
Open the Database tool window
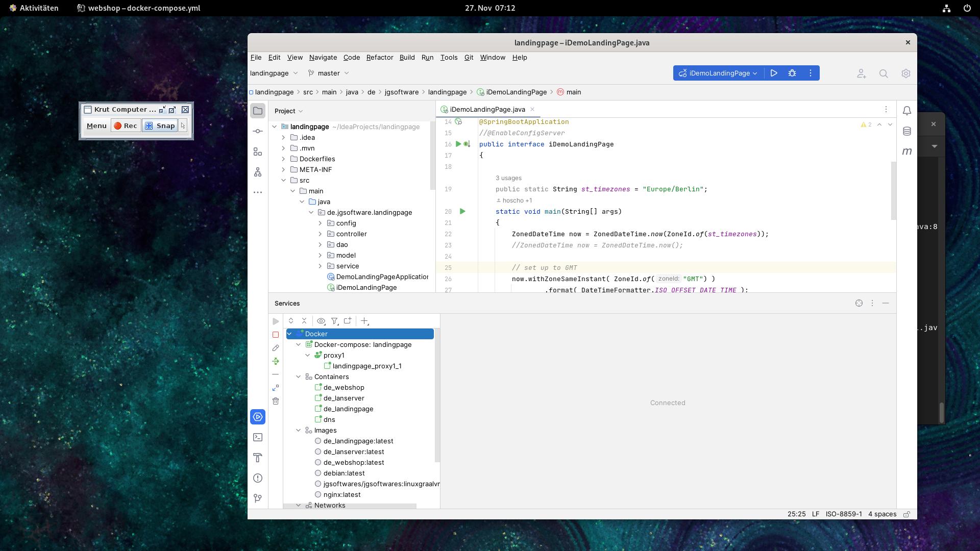[906, 131]
